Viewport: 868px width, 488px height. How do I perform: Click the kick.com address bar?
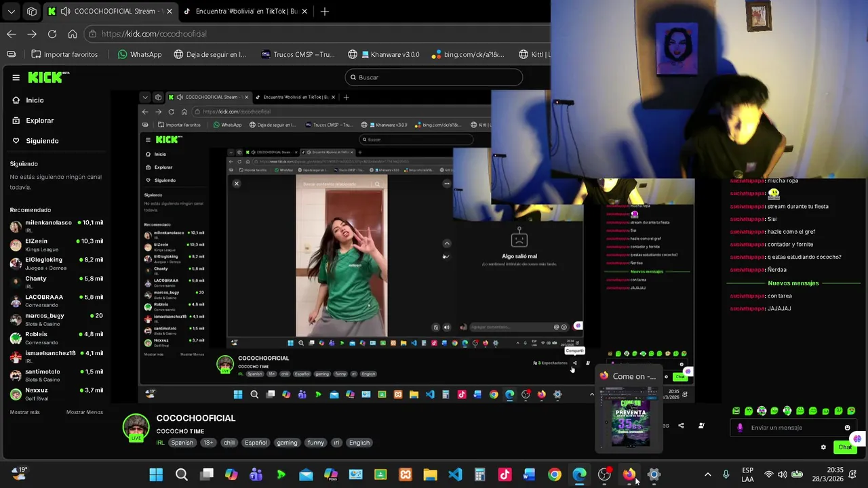pos(319,34)
